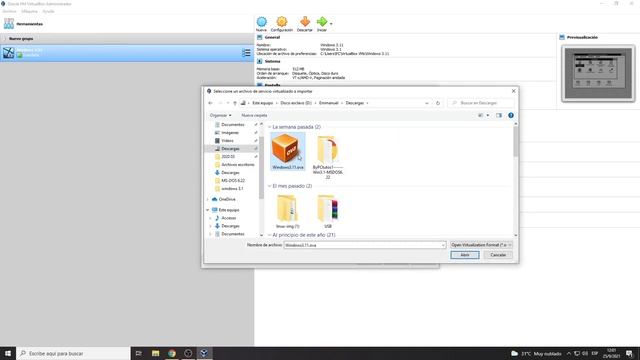Viewport: 640px width, 360px height.
Task: Click the sidebar scroll down arrow
Action: (261, 235)
